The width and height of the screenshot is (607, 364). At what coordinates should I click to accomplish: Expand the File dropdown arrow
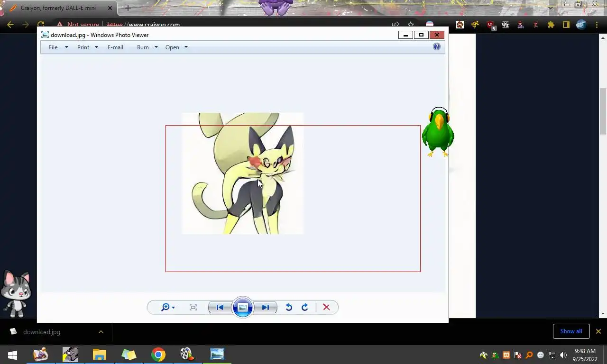[x=66, y=47]
